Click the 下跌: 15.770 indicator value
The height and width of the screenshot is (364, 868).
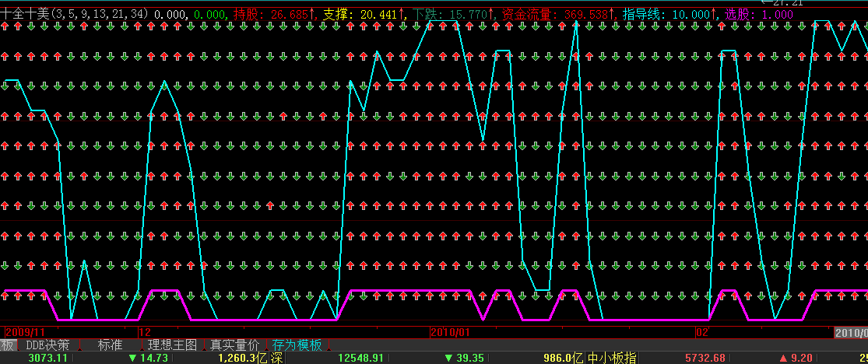coord(452,14)
